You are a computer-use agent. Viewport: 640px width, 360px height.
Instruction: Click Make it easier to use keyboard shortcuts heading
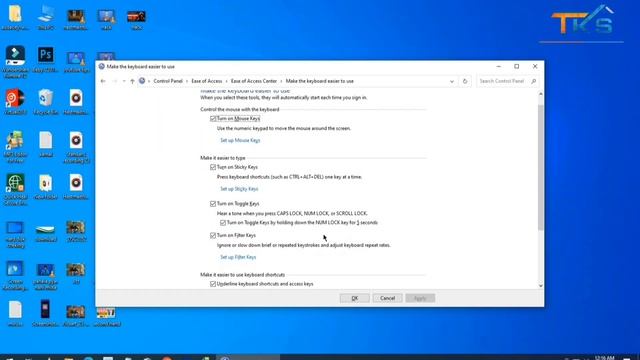(x=242, y=275)
